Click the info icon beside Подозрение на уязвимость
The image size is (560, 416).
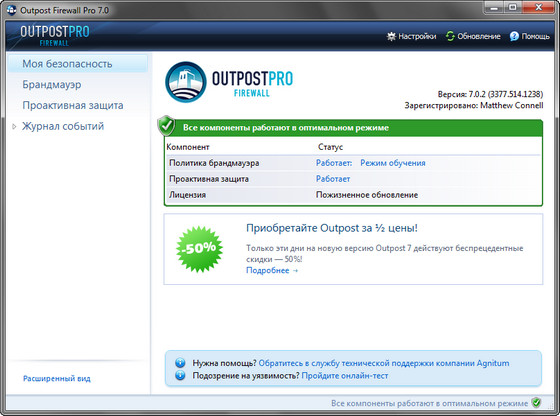(180, 375)
